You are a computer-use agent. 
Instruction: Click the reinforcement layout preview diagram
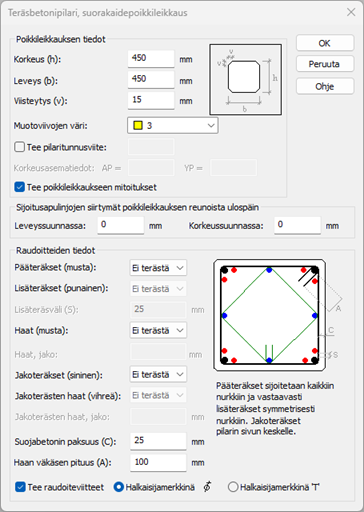click(x=270, y=315)
